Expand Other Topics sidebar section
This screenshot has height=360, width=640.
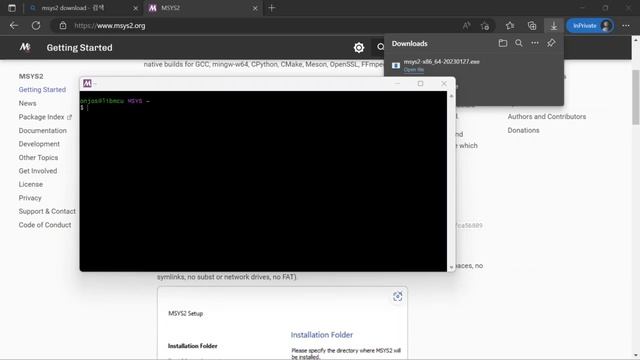pos(38,158)
